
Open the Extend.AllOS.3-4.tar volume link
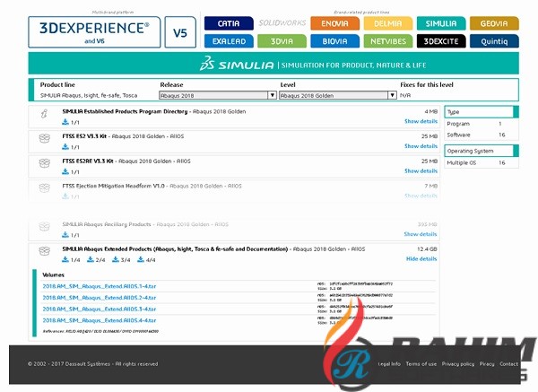(x=100, y=309)
